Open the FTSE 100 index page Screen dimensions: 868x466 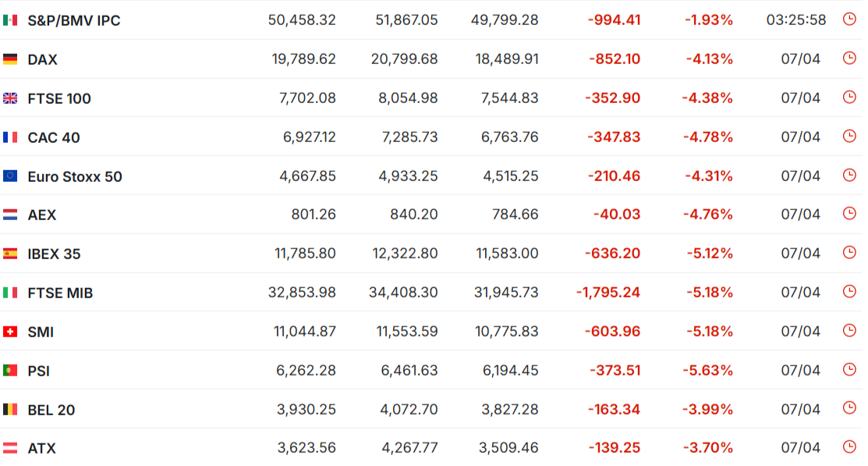[59, 98]
